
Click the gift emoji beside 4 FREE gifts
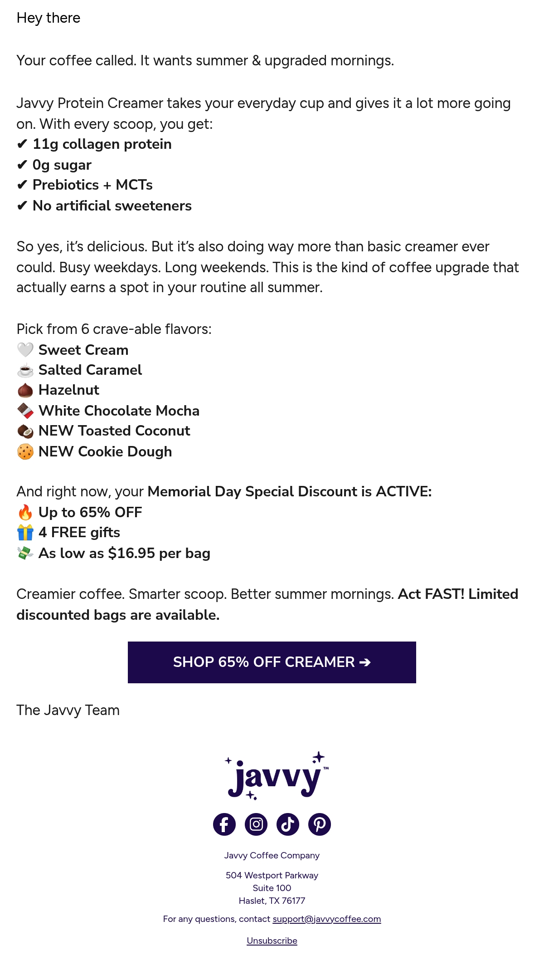tap(25, 533)
